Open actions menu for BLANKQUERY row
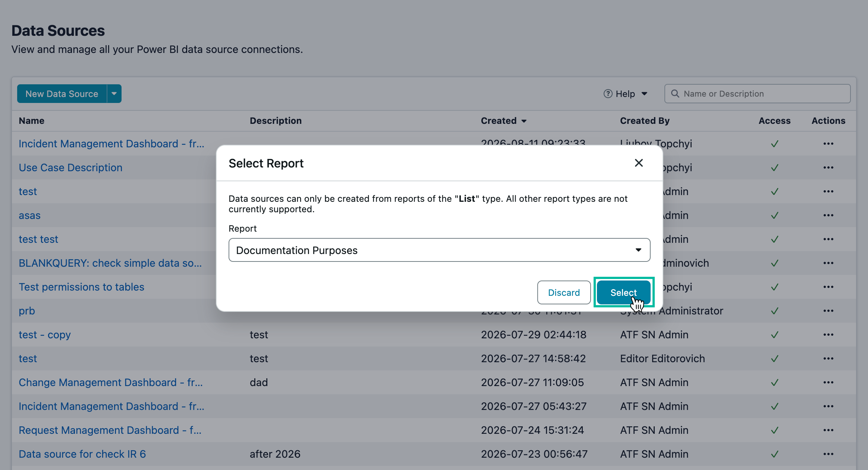Image resolution: width=868 pixels, height=470 pixels. coord(828,263)
